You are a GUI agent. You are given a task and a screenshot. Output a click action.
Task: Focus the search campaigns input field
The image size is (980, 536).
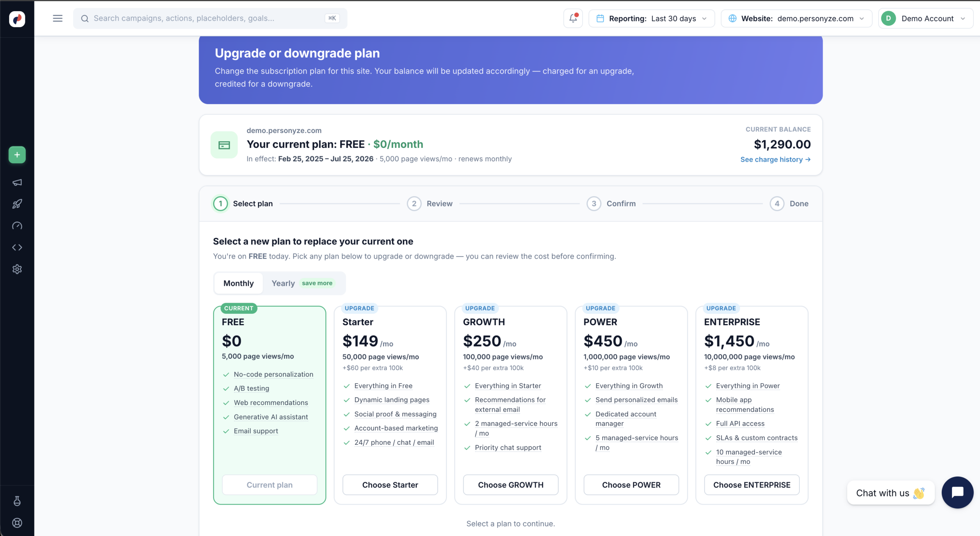210,18
